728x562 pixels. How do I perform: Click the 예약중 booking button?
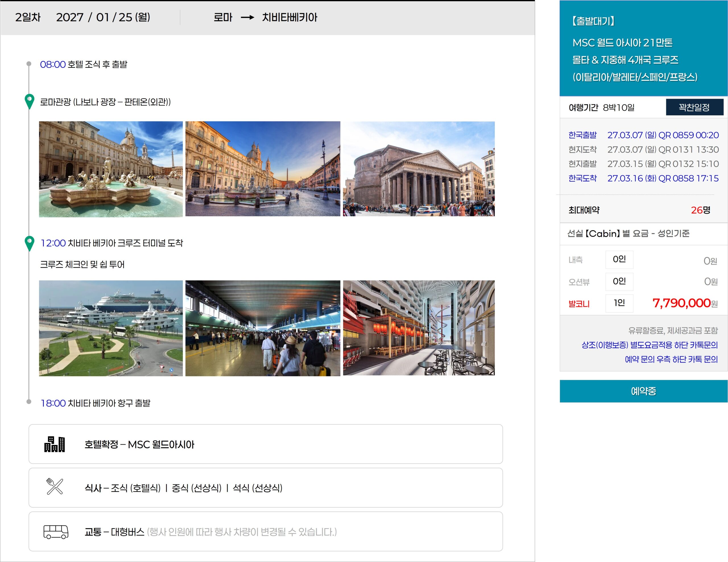pyautogui.click(x=643, y=391)
